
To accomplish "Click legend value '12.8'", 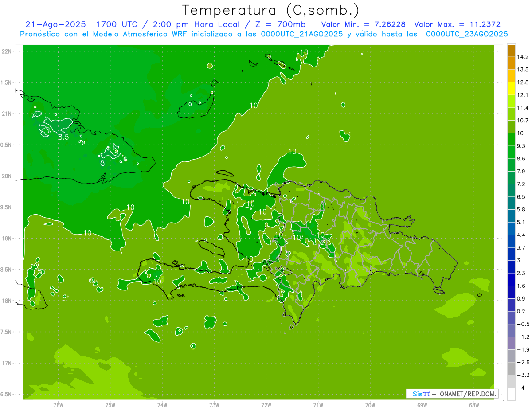I will pos(522,82).
